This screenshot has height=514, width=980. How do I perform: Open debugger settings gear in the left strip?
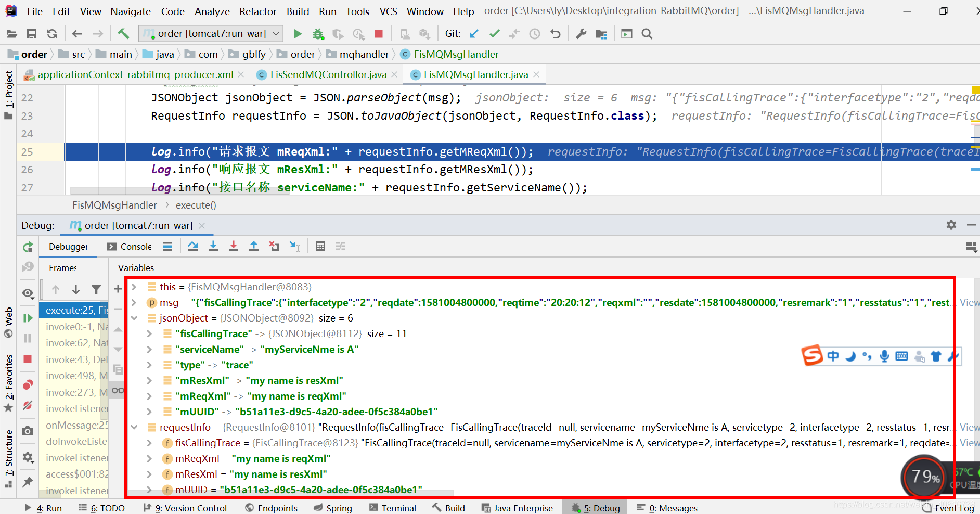coord(28,457)
